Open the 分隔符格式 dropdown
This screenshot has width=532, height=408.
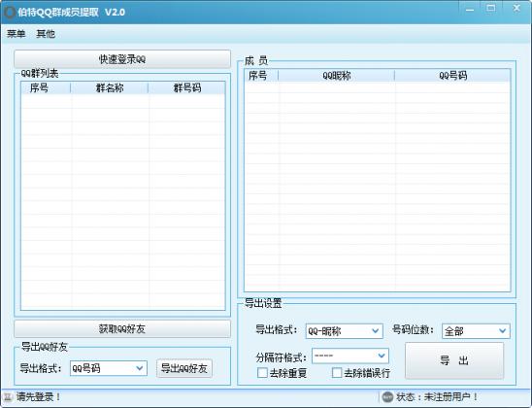(x=350, y=356)
